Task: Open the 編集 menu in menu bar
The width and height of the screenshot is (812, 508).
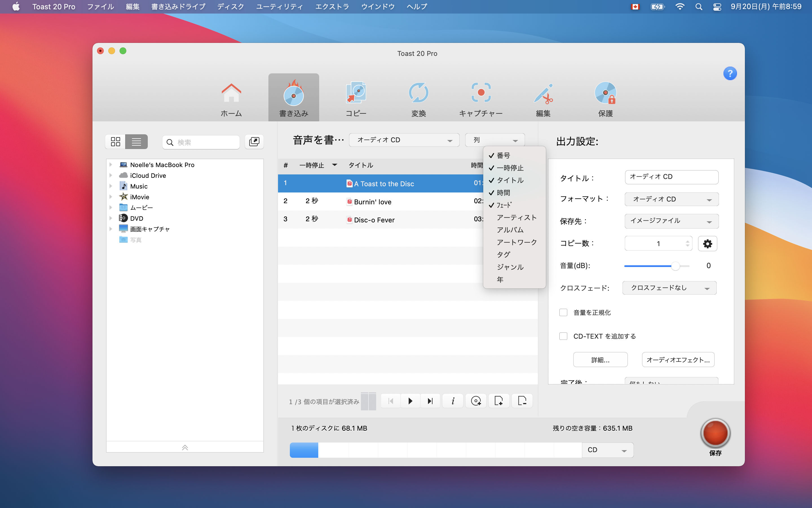Action: coord(133,7)
